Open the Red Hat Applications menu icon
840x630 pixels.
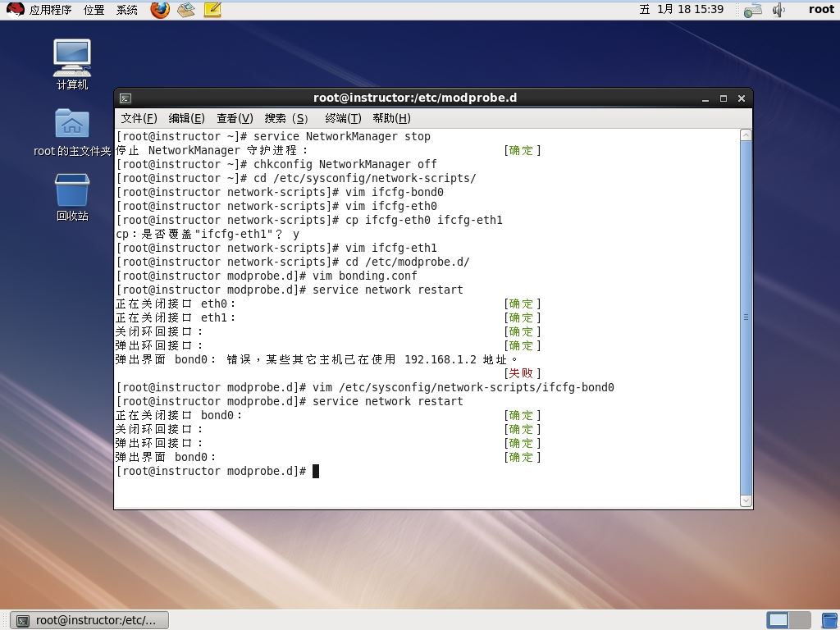(15, 10)
